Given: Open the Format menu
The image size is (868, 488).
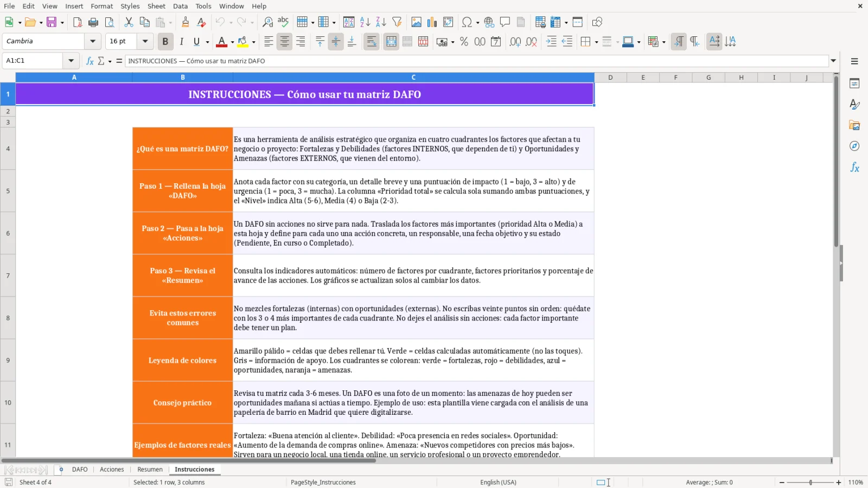Looking at the screenshot, I should click(x=101, y=6).
